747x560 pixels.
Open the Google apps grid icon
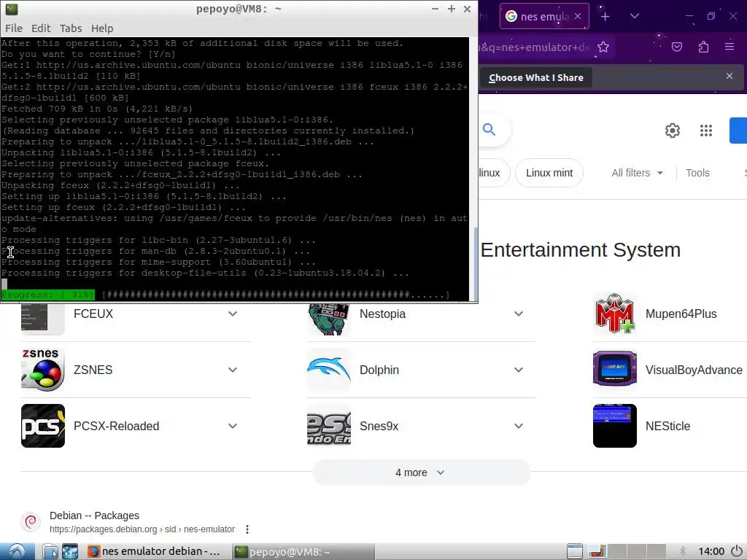point(706,131)
